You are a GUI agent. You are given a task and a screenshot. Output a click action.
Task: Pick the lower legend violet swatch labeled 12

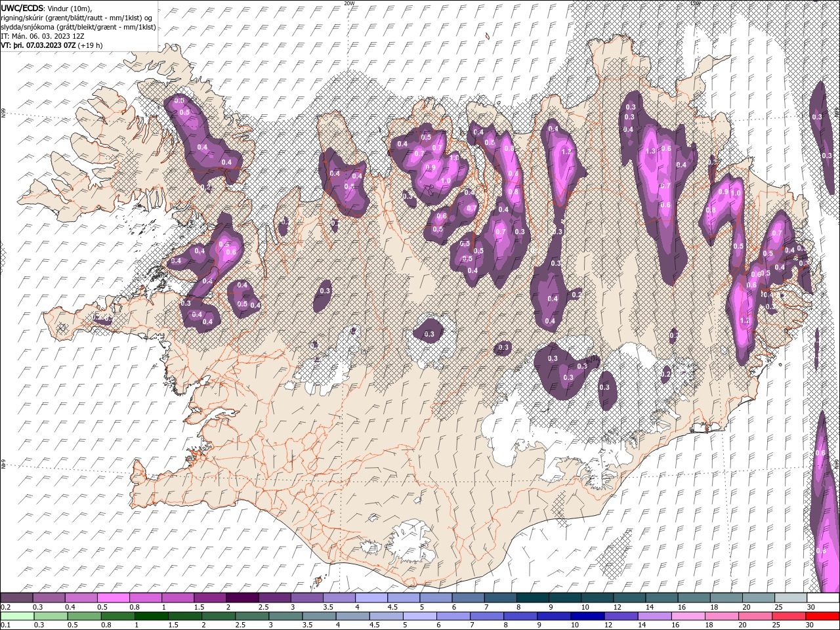pyautogui.click(x=620, y=616)
